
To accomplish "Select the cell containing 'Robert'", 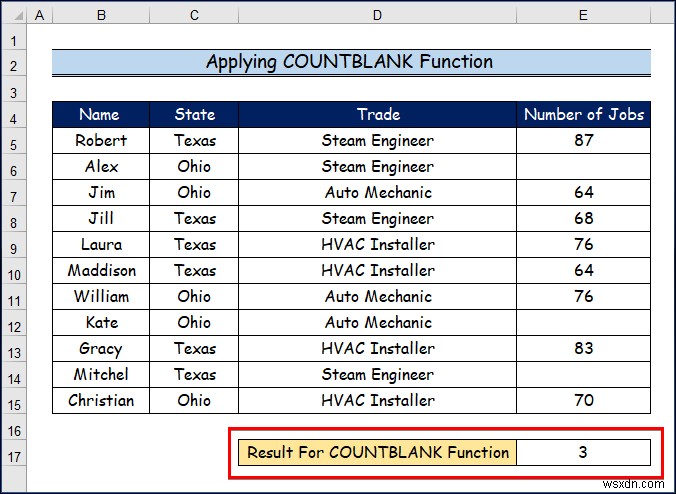I will tap(101, 141).
